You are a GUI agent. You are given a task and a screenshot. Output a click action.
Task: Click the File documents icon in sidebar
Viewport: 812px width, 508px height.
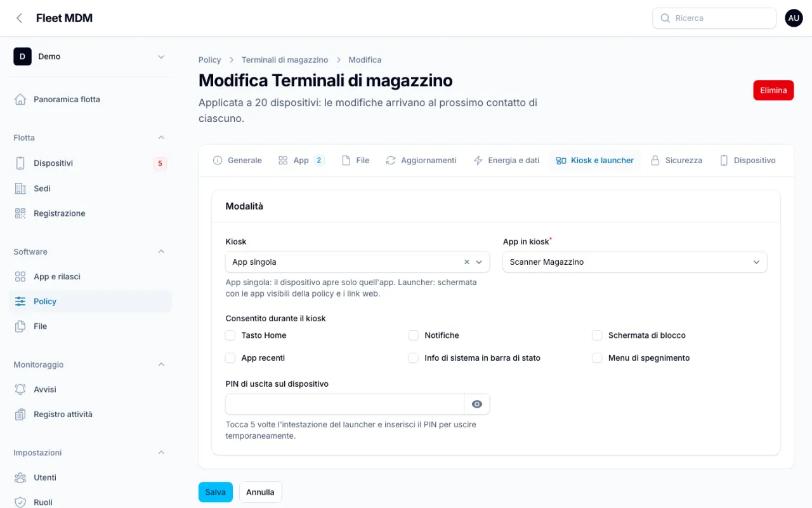[20, 326]
